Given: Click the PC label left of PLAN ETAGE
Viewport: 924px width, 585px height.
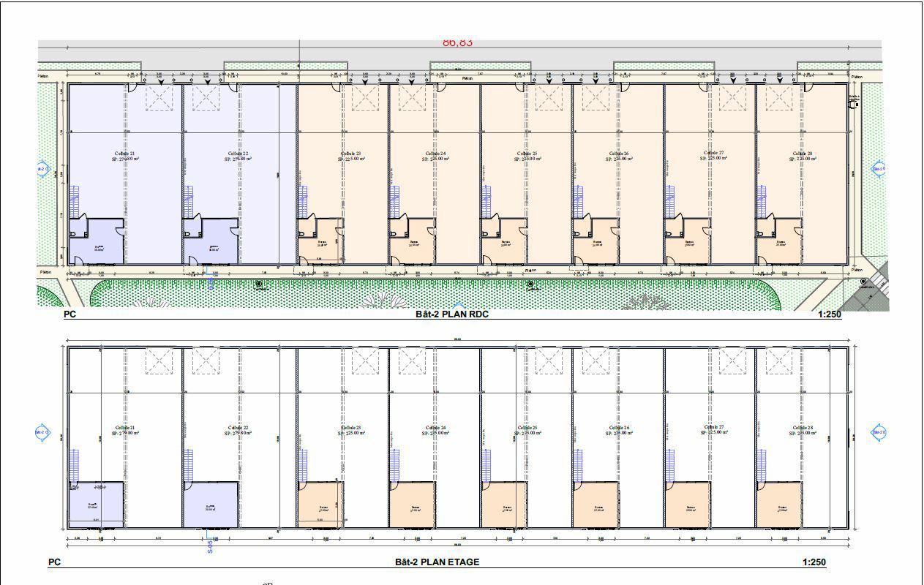Looking at the screenshot, I should (54, 562).
